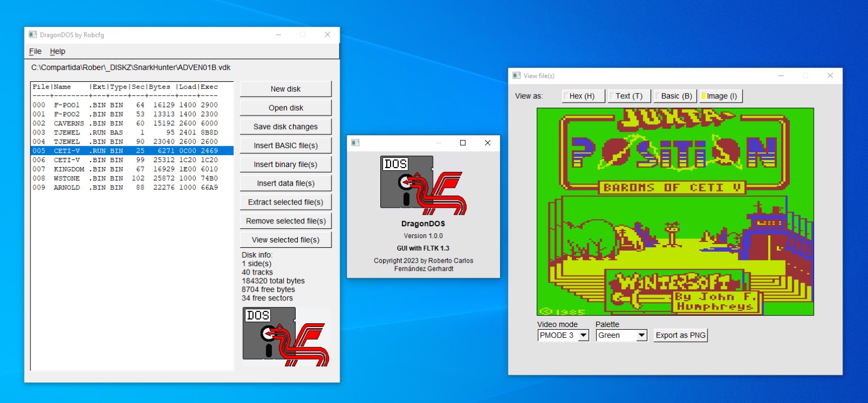Click Insert BASIC file(s)

[x=286, y=145]
